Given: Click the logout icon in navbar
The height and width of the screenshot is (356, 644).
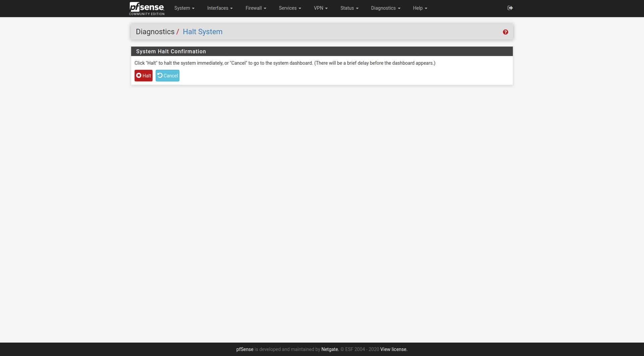Looking at the screenshot, I should point(510,8).
